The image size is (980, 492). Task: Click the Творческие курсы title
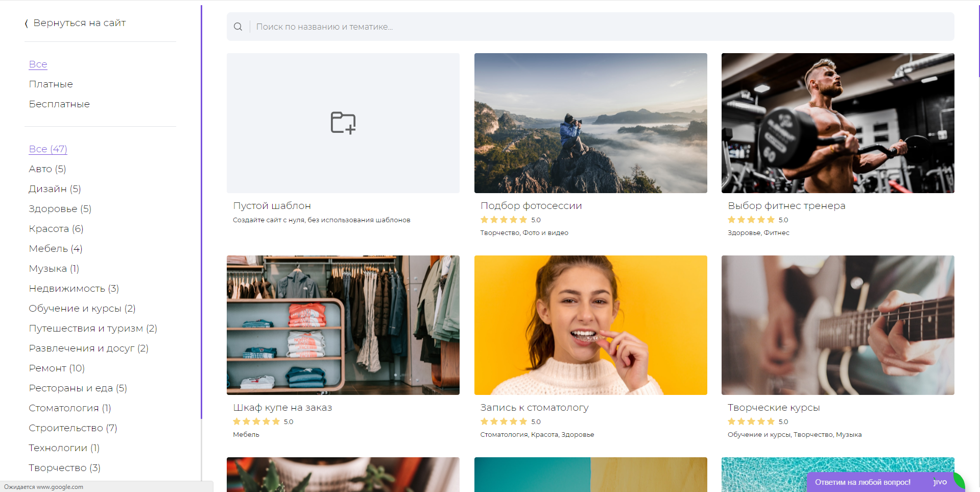(774, 408)
